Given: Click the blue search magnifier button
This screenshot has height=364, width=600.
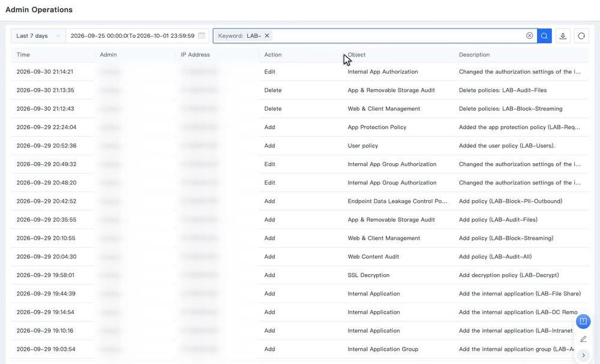Looking at the screenshot, I should pyautogui.click(x=544, y=36).
